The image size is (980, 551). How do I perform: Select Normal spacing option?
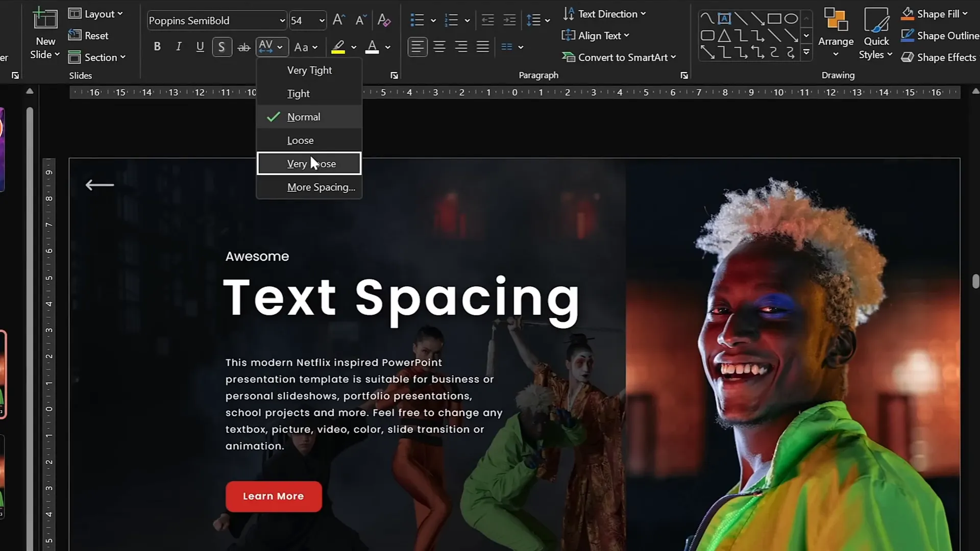(309, 117)
